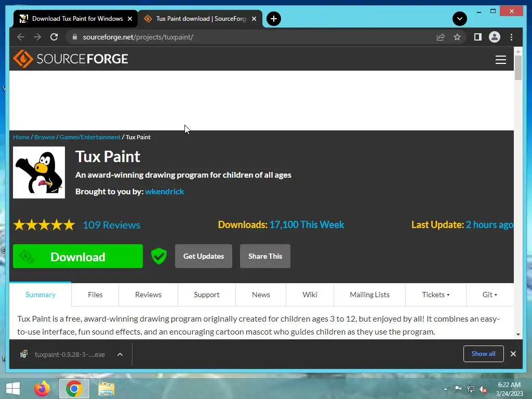Toggle the browser side panel
Screen dimensions: 532x399
coord(478,37)
